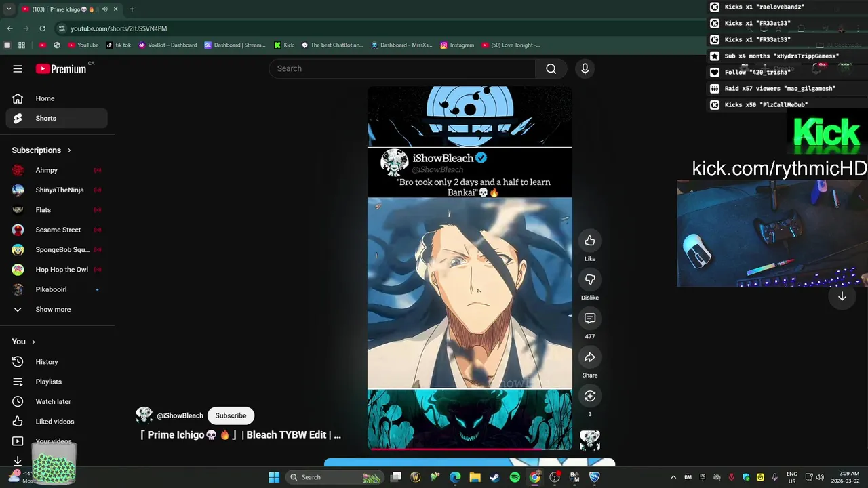The image size is (868, 488).
Task: Click the iShowBleach channel avatar
Action: click(144, 415)
